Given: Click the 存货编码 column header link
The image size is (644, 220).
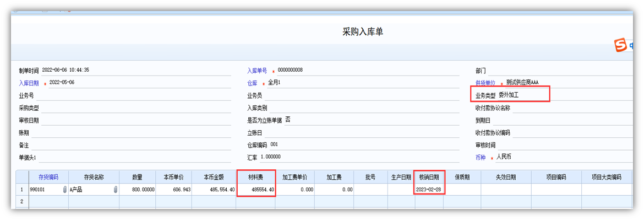Looking at the screenshot, I should click(x=48, y=177).
